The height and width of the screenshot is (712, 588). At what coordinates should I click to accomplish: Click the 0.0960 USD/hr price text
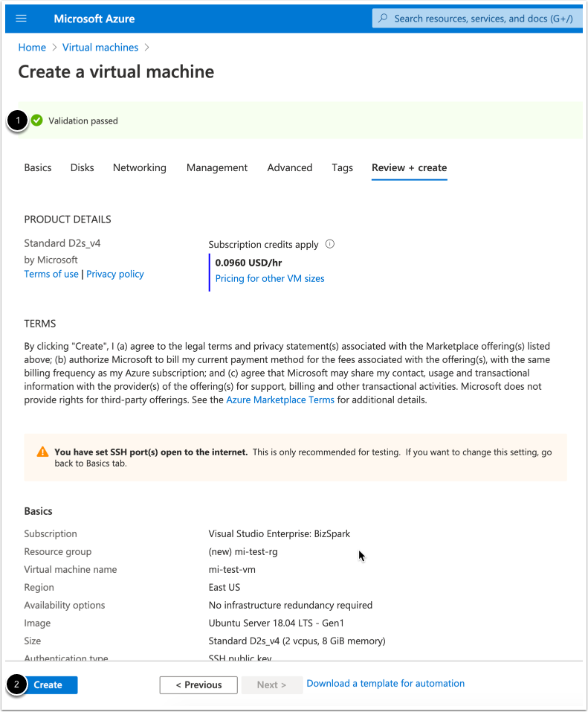pos(248,263)
